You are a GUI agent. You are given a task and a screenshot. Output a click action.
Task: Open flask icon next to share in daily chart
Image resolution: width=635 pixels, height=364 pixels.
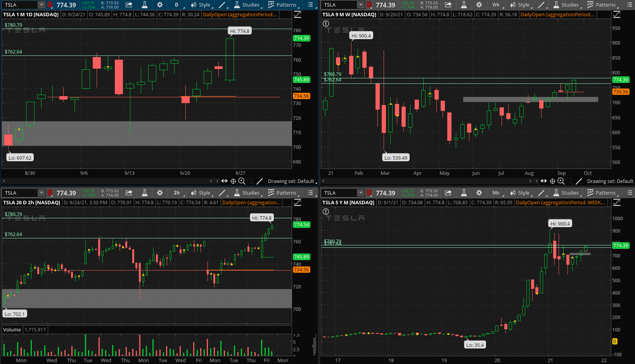tap(143, 4)
